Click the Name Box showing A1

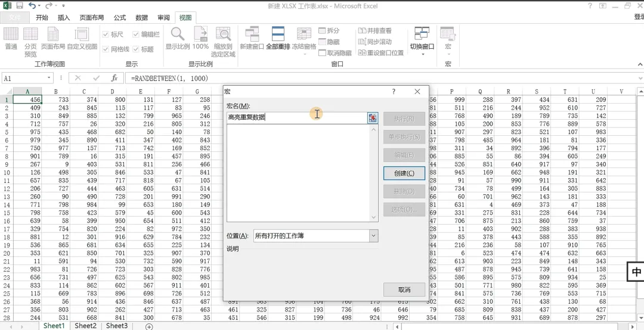[x=24, y=78]
